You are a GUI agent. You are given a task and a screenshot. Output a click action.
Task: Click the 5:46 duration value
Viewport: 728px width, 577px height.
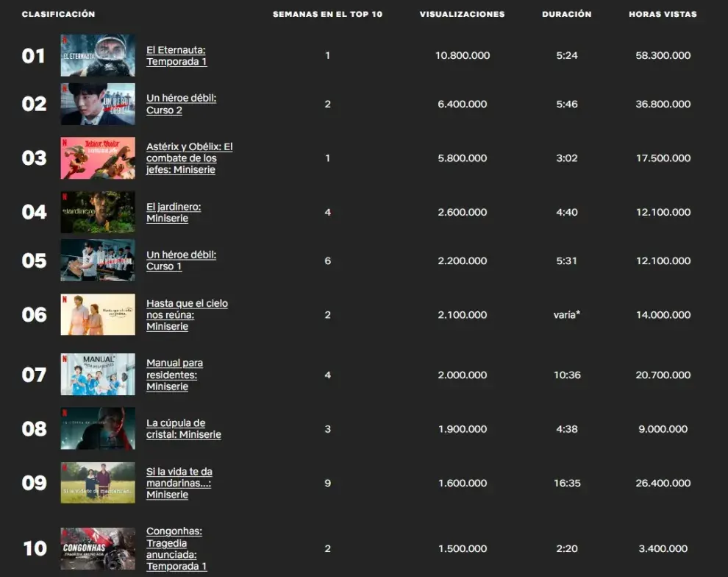click(567, 104)
